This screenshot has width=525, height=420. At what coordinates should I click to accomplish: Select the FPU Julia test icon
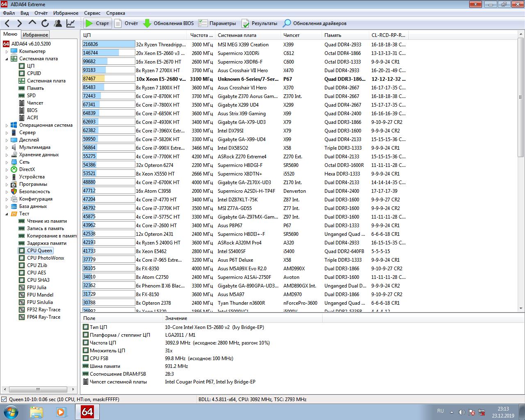coord(22,288)
